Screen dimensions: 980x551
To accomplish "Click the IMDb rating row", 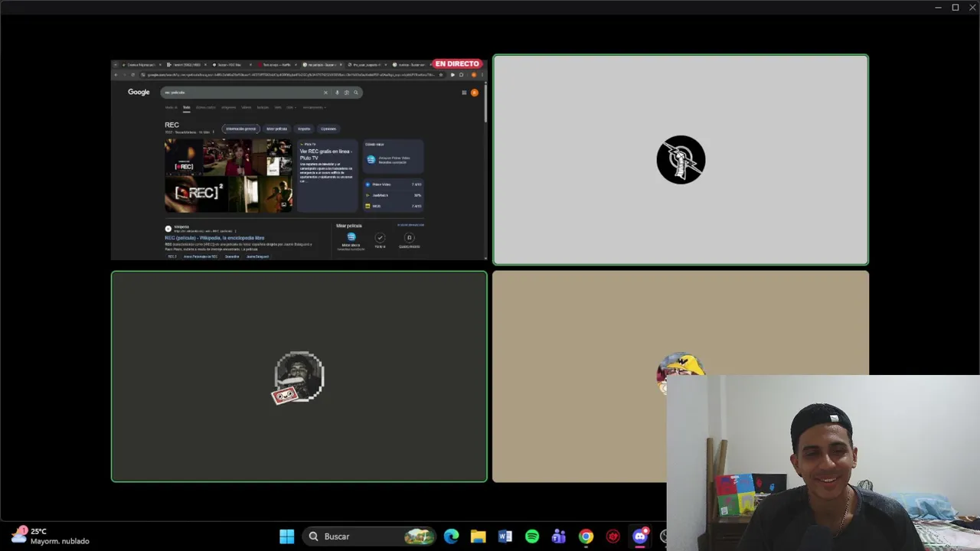I will coord(393,206).
